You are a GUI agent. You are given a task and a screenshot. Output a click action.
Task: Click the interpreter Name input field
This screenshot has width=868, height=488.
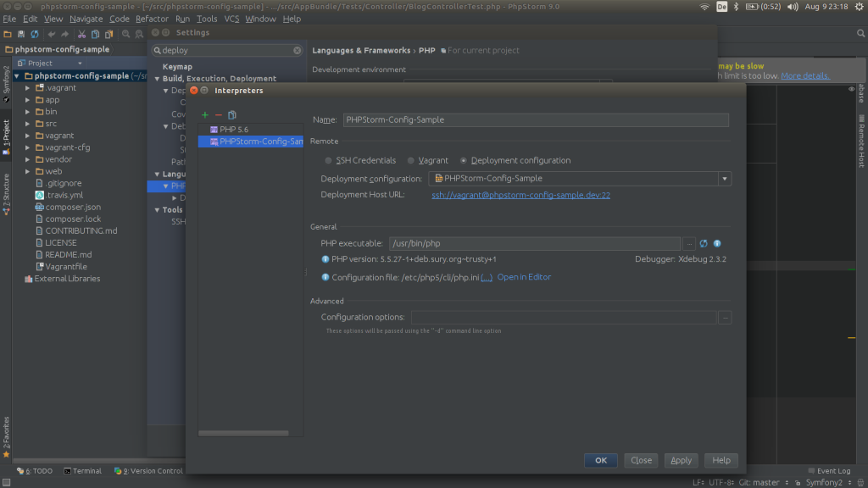(x=536, y=120)
